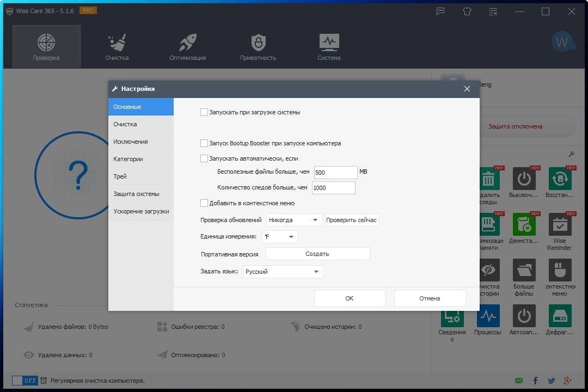
Task: Open the Проверка (PC Checkup) section
Action: (x=46, y=46)
